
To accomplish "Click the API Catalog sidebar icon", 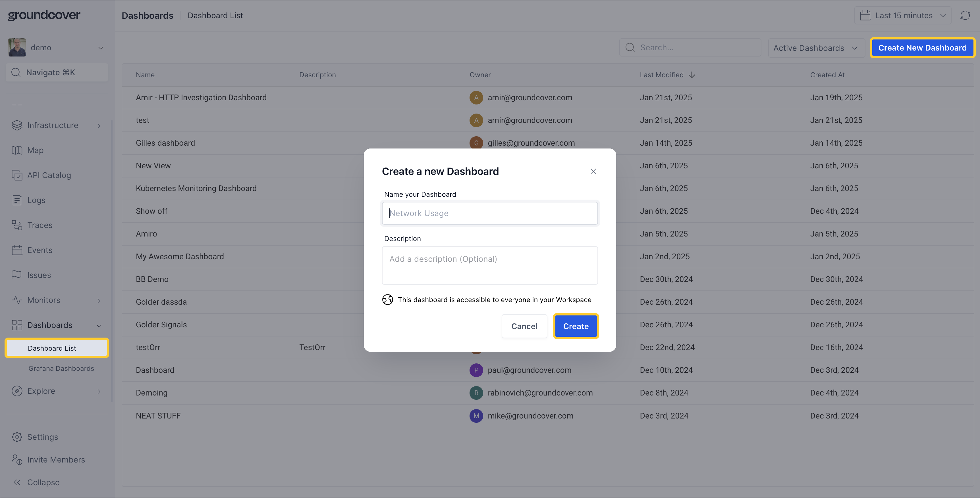I will coord(17,175).
